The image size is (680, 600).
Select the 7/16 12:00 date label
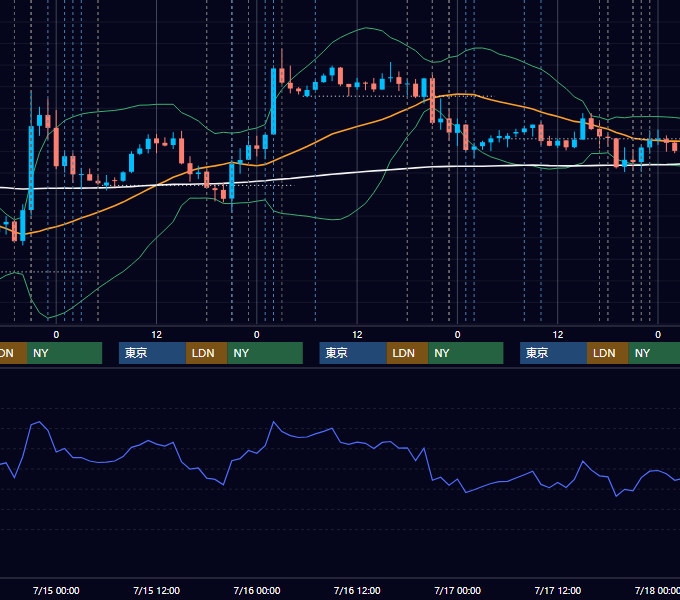(x=357, y=590)
